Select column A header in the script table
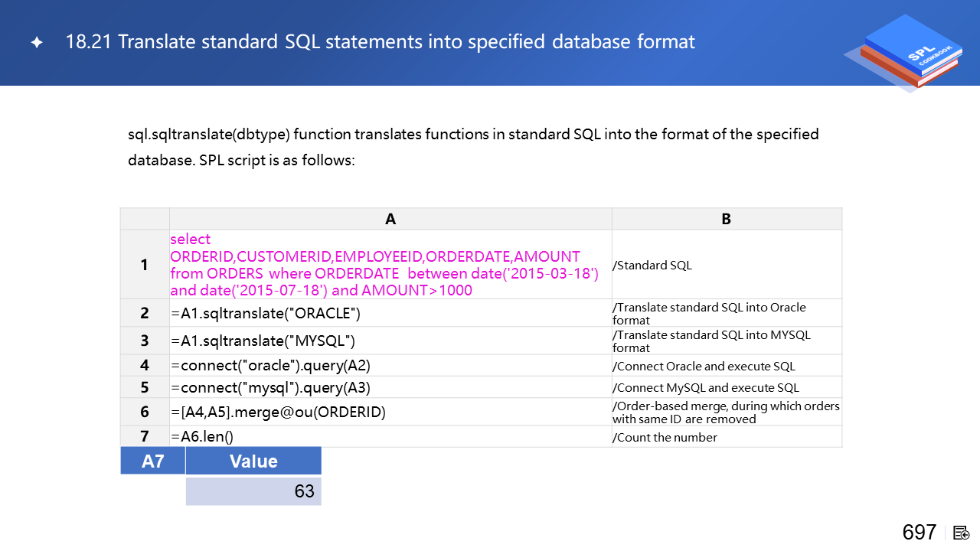The height and width of the screenshot is (551, 980). click(x=390, y=219)
